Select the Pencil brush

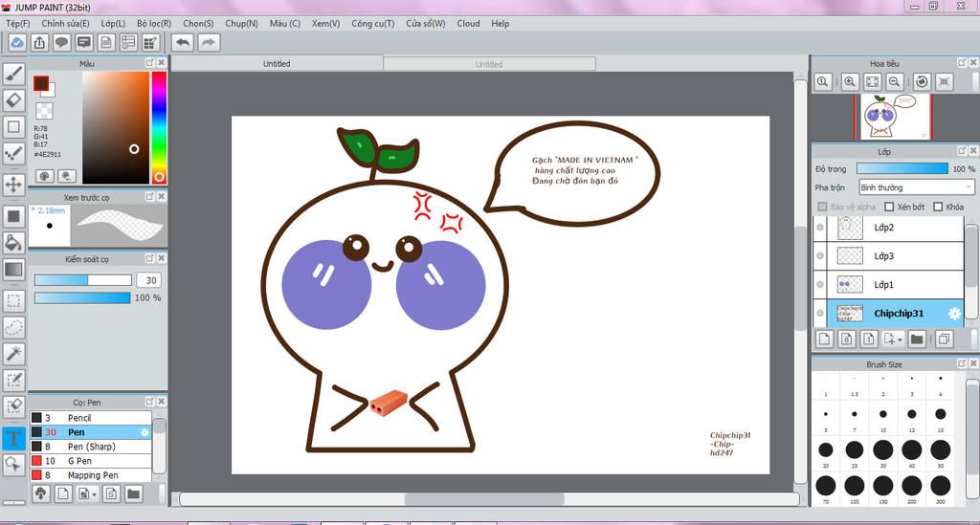click(x=91, y=418)
